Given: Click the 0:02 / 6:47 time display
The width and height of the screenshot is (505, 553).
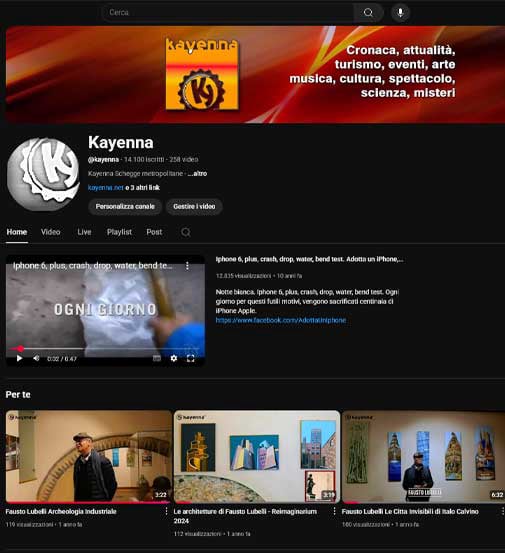Looking at the screenshot, I should 62,359.
